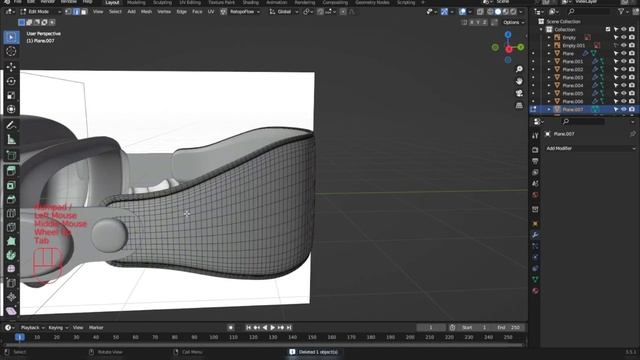The height and width of the screenshot is (360, 640).
Task: Hide Plane.003 in viewport
Action: pyautogui.click(x=624, y=77)
